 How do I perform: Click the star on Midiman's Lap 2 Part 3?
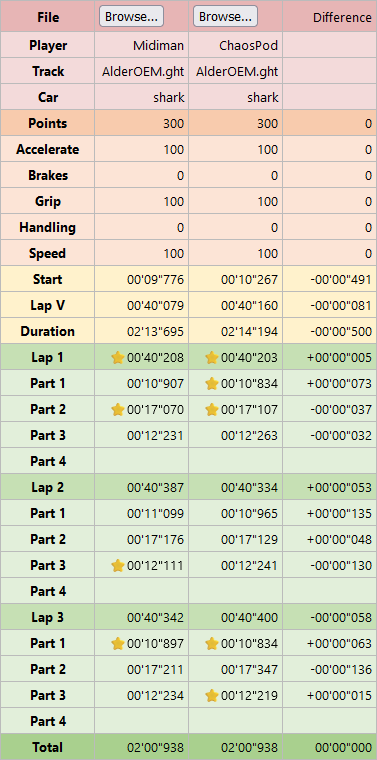[x=118, y=566]
